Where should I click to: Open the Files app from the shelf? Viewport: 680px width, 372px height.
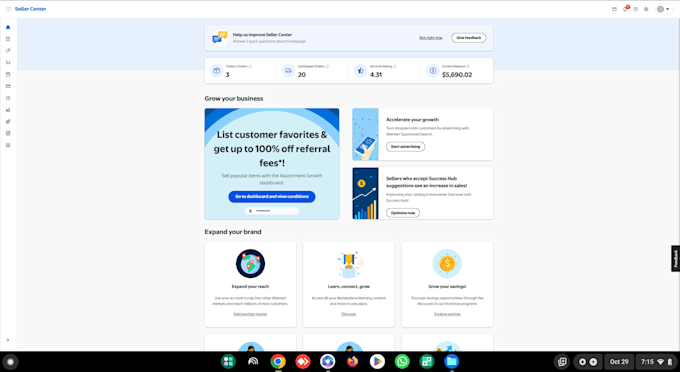451,362
